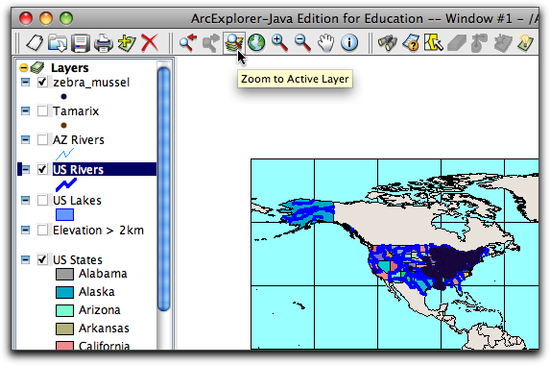The width and height of the screenshot is (550, 365).
Task: Click the Print icon in the toolbar
Action: [103, 43]
